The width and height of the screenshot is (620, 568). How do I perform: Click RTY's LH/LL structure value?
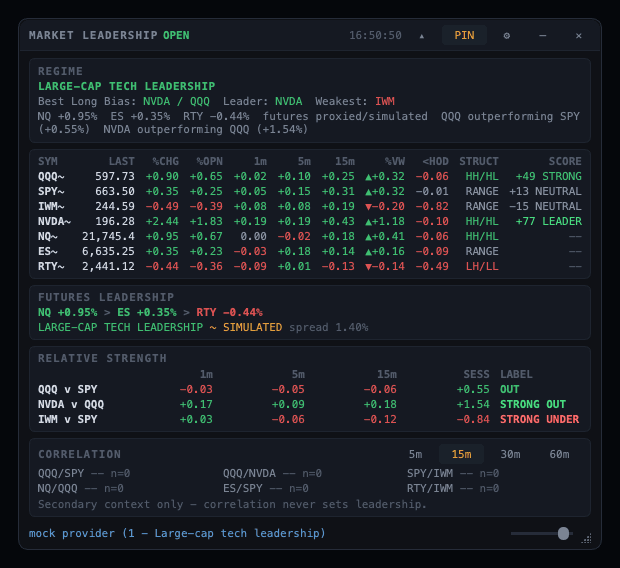(x=482, y=267)
